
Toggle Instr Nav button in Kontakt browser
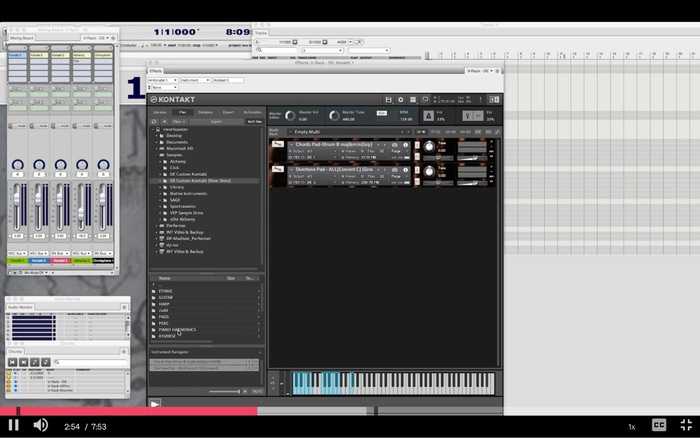tap(254, 121)
